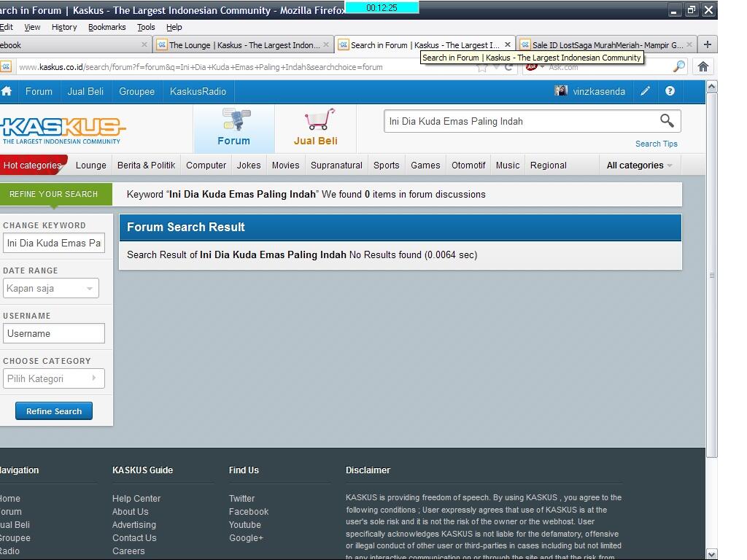This screenshot has height=560, width=747.
Task: Click the Kaskus home icon in blue bar
Action: point(6,91)
